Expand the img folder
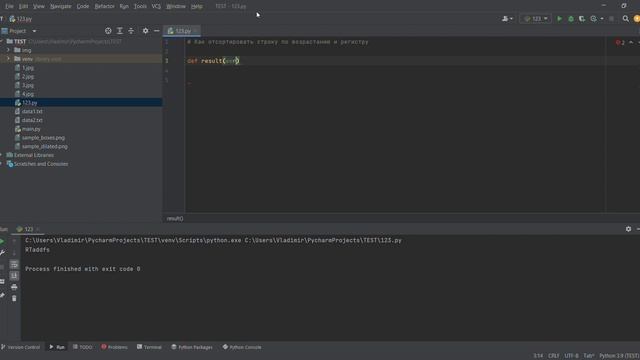This screenshot has width=640, height=360. pyautogui.click(x=9, y=50)
